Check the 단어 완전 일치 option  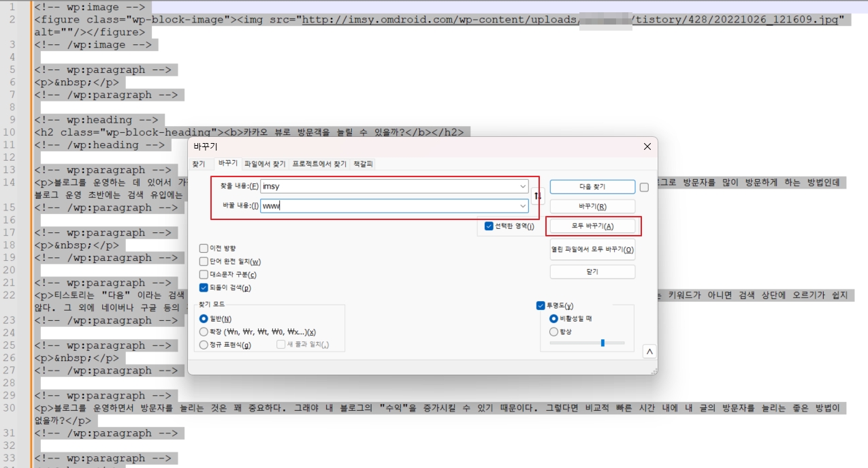click(204, 262)
